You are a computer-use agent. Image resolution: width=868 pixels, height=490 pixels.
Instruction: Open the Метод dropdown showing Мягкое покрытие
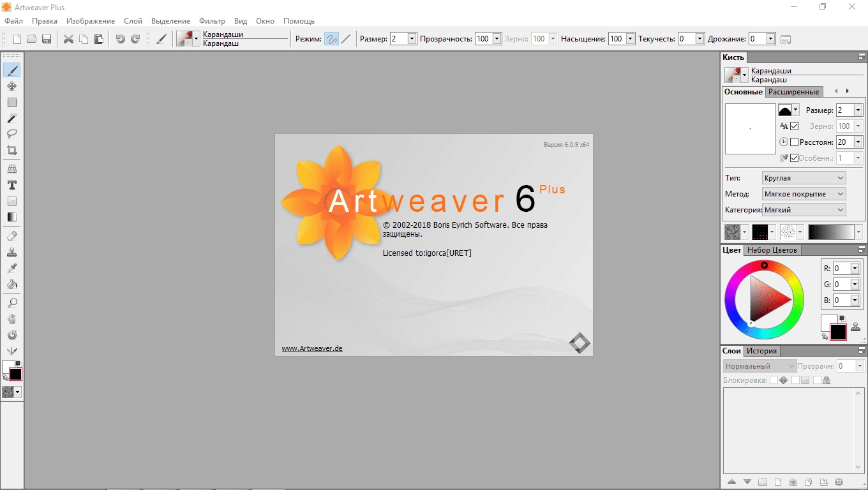point(804,194)
